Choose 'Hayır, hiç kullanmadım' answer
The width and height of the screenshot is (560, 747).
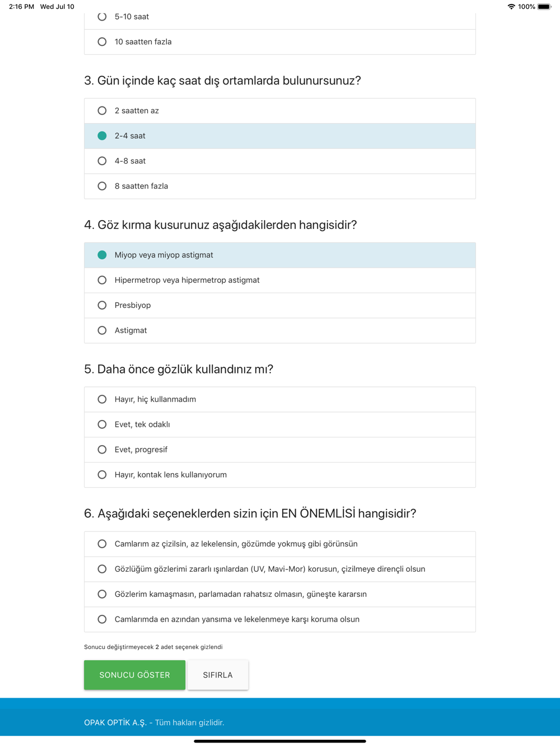(102, 399)
